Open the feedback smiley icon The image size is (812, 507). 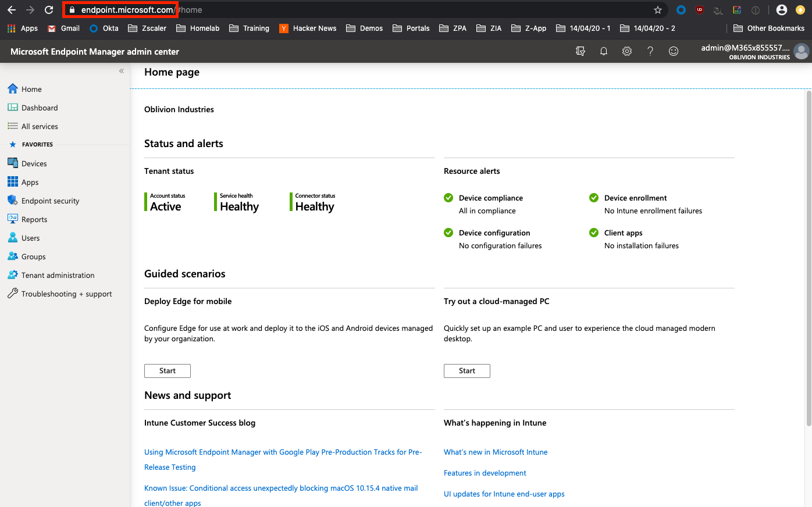pos(674,51)
